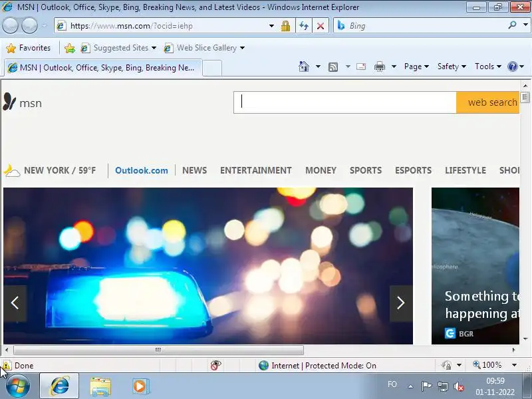Click the Print icon
Viewport: 532px width, 399px height.
(x=379, y=66)
